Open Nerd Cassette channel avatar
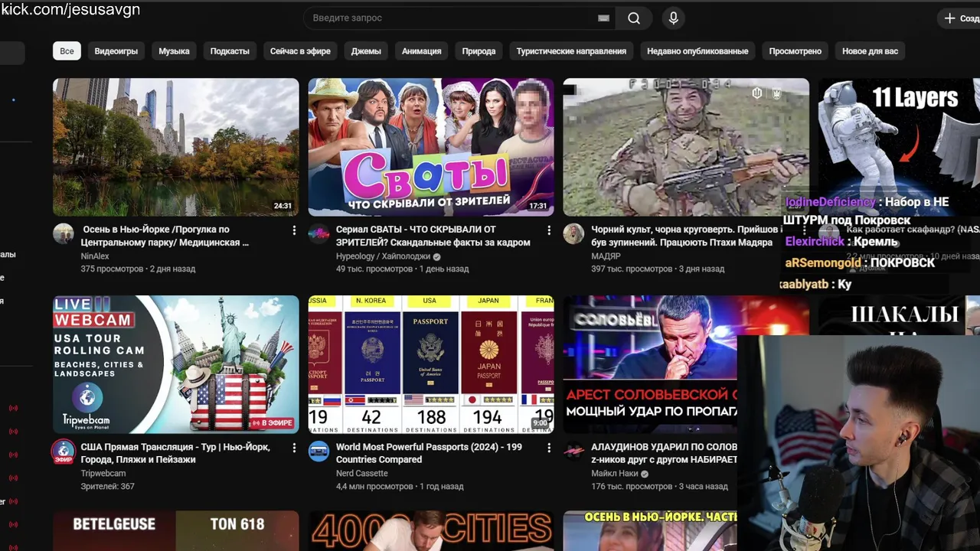 pos(318,452)
